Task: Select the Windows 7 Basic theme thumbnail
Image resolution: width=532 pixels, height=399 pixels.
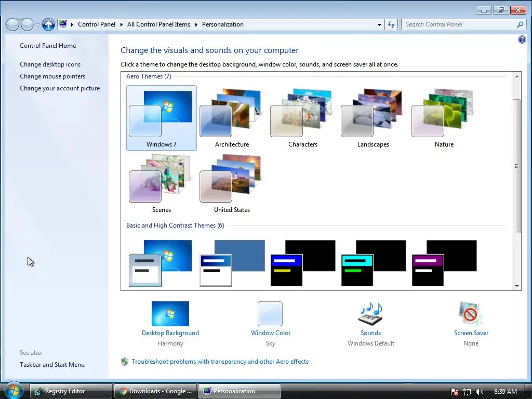Action: 161,263
